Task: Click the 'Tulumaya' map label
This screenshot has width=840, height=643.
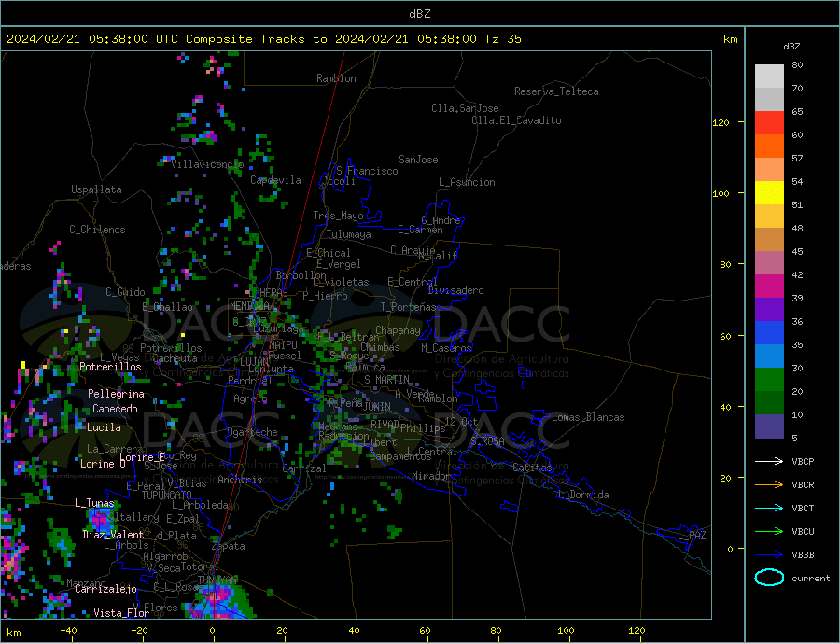Action: [x=349, y=234]
